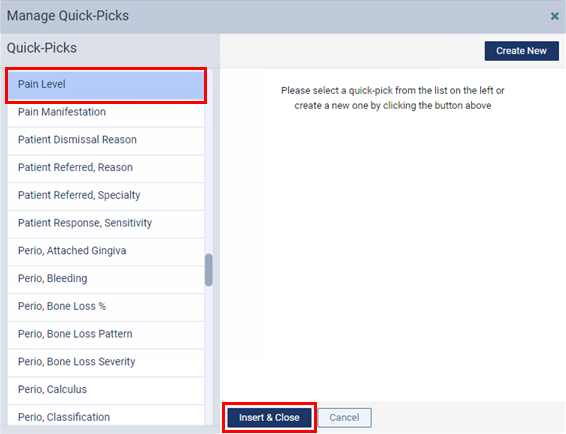Click the scrollbar track below the thumb

tap(209, 356)
